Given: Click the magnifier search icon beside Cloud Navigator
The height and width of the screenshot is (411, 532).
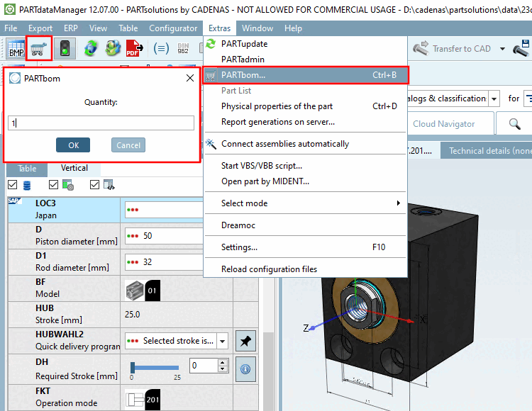Looking at the screenshot, I should pyautogui.click(x=515, y=124).
